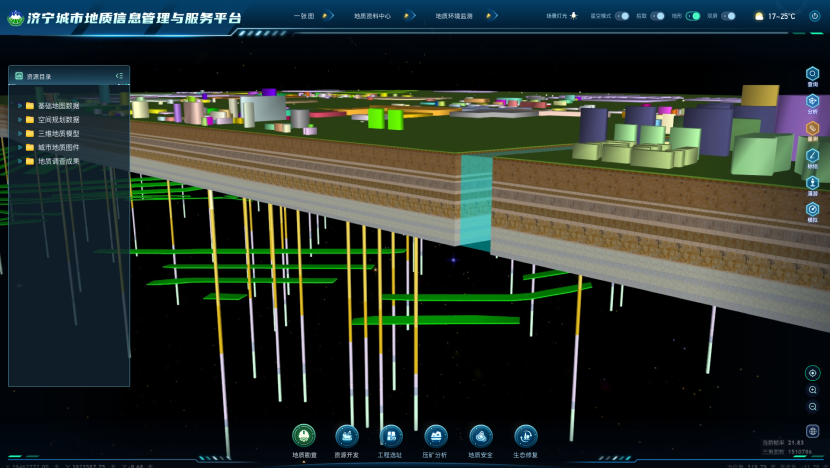Collapse the 资源目录 panel
This screenshot has height=468, width=830.
[x=119, y=76]
